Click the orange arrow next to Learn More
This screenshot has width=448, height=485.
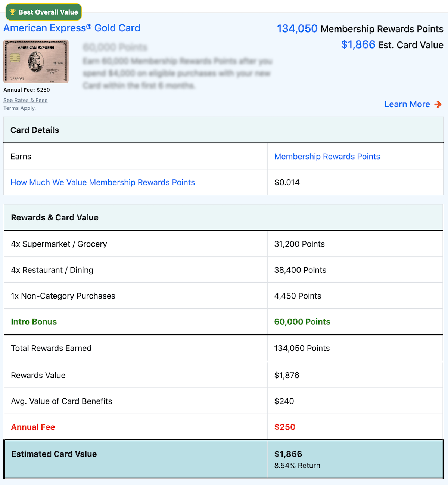(438, 105)
